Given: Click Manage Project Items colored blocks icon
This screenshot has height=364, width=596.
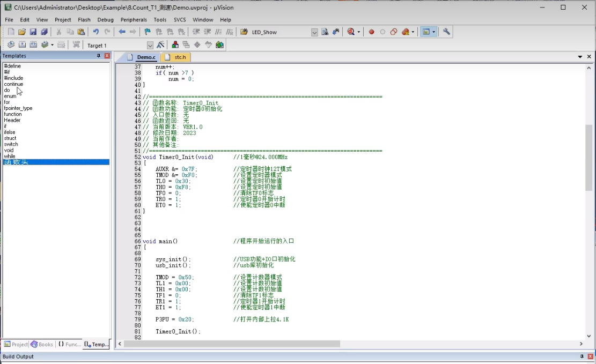Looking at the screenshot, I should (175, 45).
